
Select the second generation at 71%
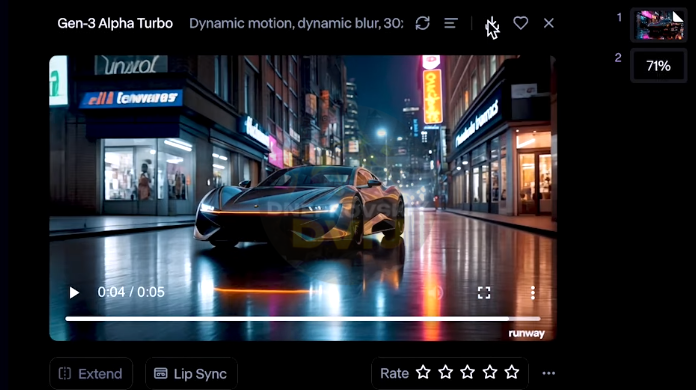[x=659, y=66]
